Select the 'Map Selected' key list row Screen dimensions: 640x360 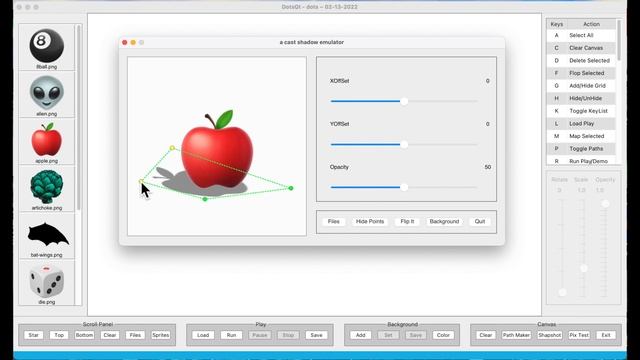581,136
